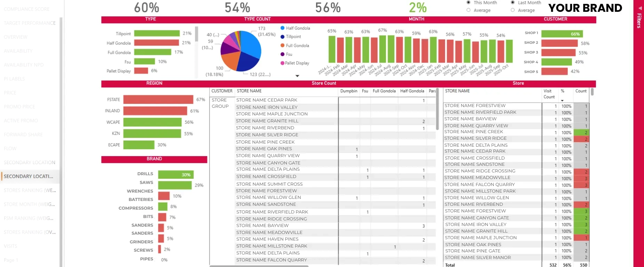
Task: Switch to the Availability NPD page
Action: point(24,65)
